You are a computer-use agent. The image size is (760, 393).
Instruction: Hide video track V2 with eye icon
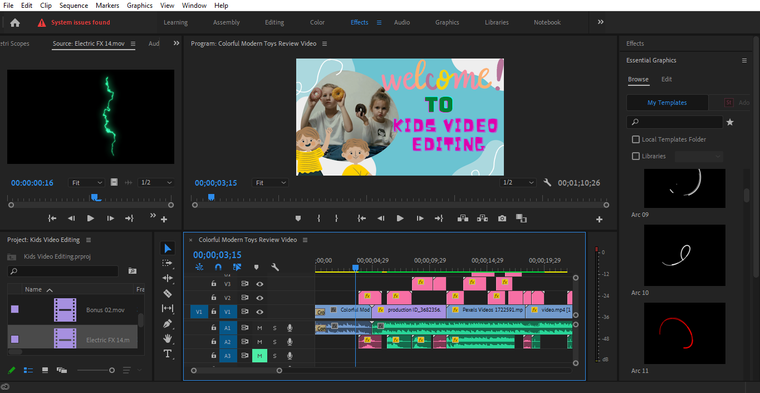click(x=260, y=298)
